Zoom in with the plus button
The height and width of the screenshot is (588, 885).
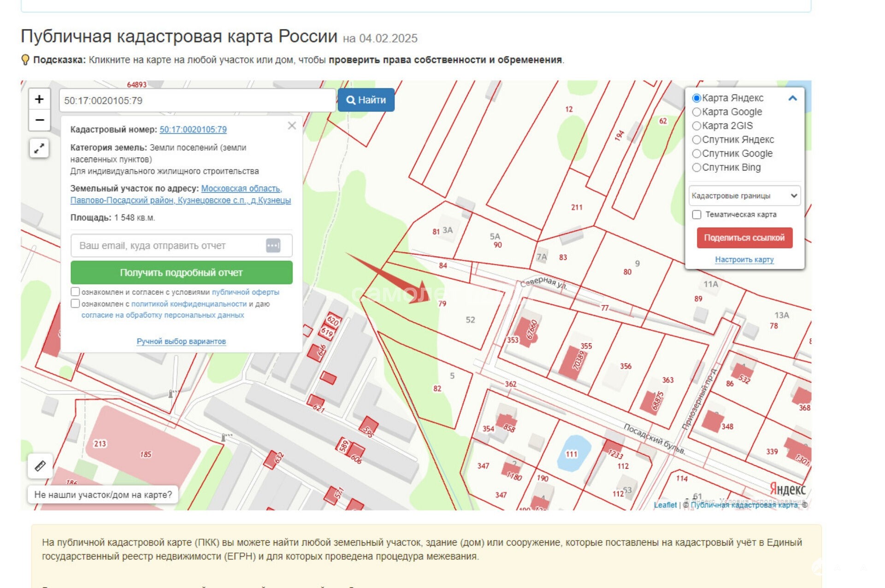click(40, 99)
